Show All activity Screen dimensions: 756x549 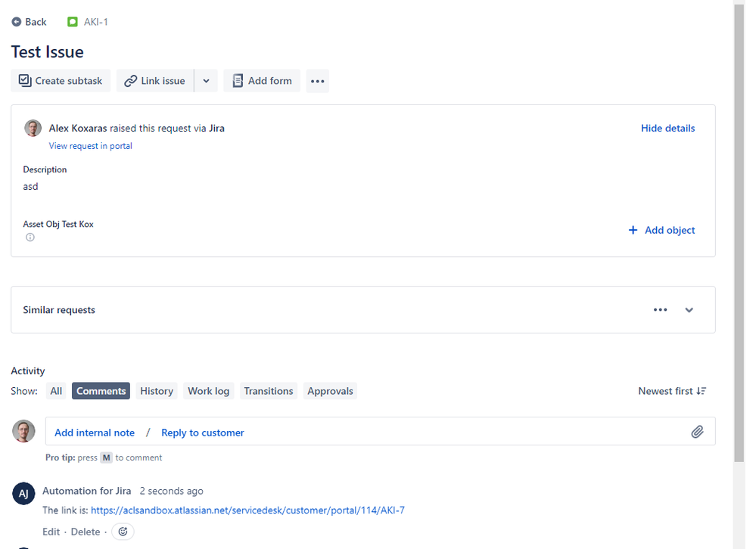coord(56,391)
